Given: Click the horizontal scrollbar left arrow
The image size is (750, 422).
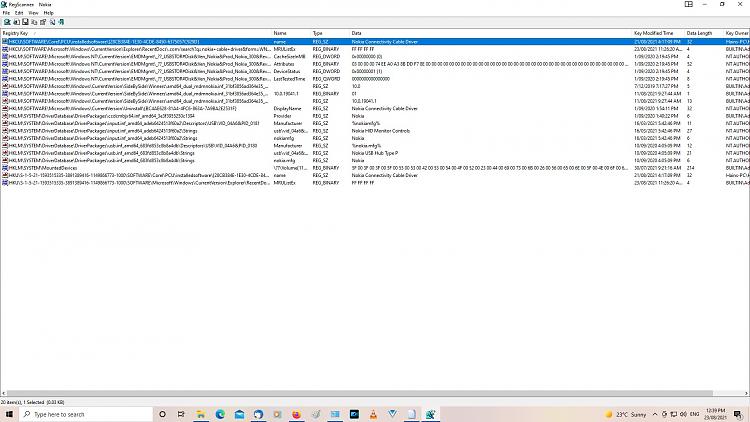Looking at the screenshot, I should 3,393.
